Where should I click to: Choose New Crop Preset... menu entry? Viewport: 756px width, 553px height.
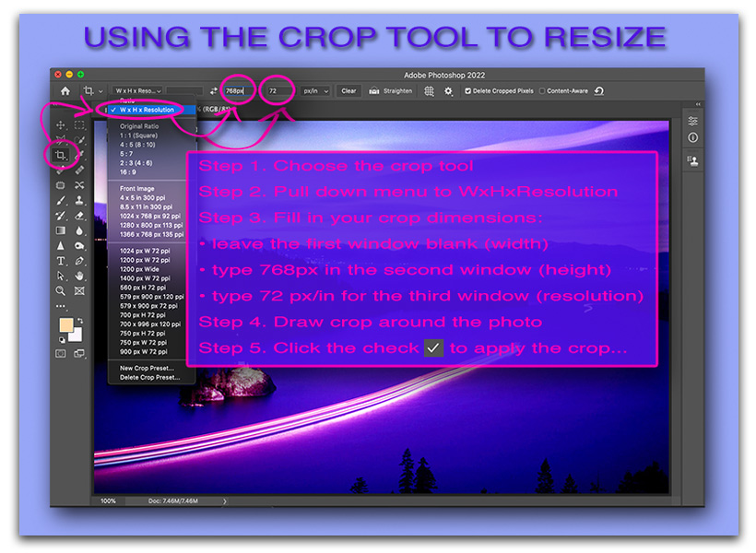coord(149,368)
